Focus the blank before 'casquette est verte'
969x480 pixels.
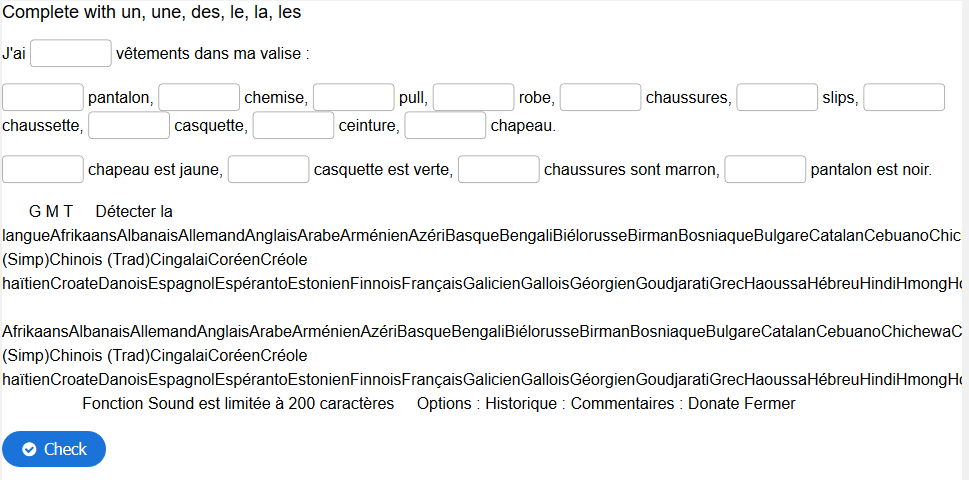[268, 169]
